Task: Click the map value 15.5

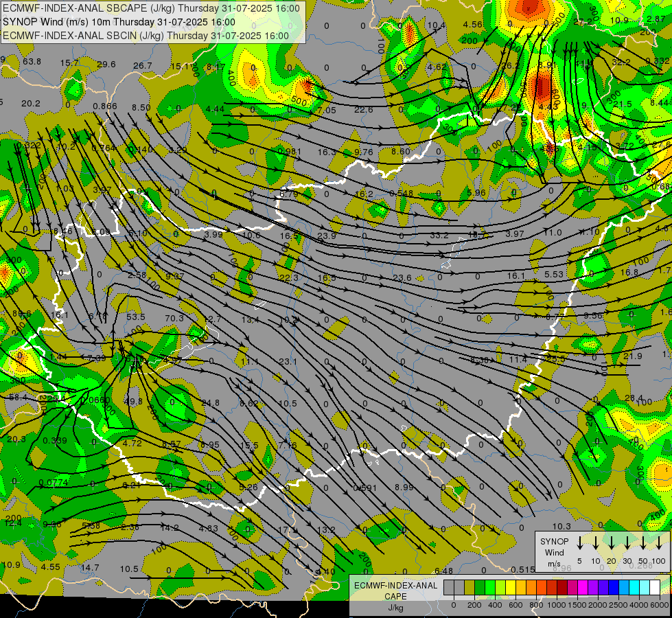Action: coord(249,446)
